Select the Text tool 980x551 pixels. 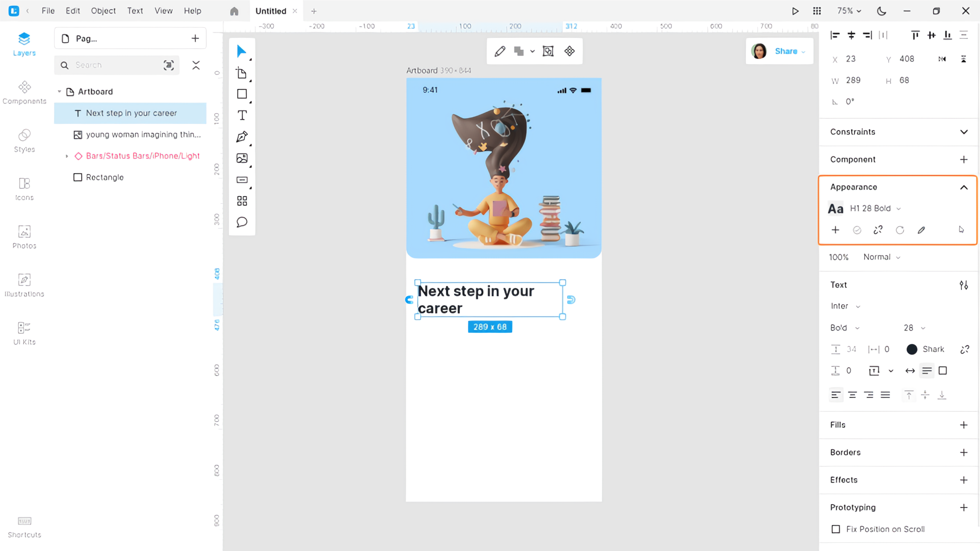click(x=242, y=115)
